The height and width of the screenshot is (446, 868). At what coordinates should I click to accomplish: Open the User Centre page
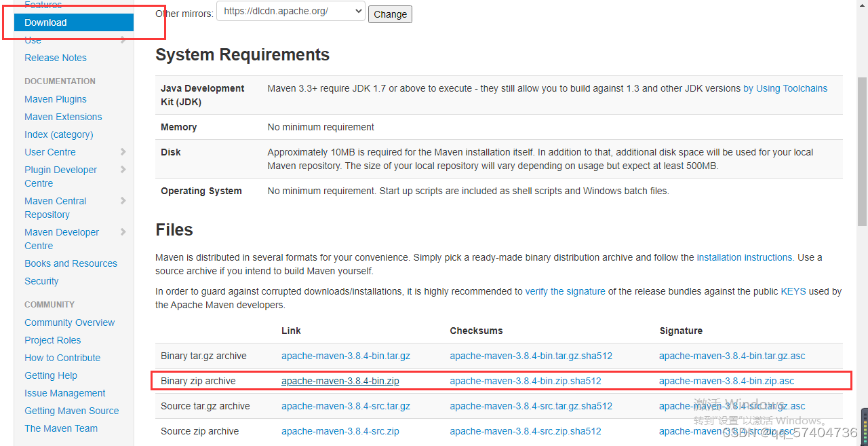(x=50, y=152)
